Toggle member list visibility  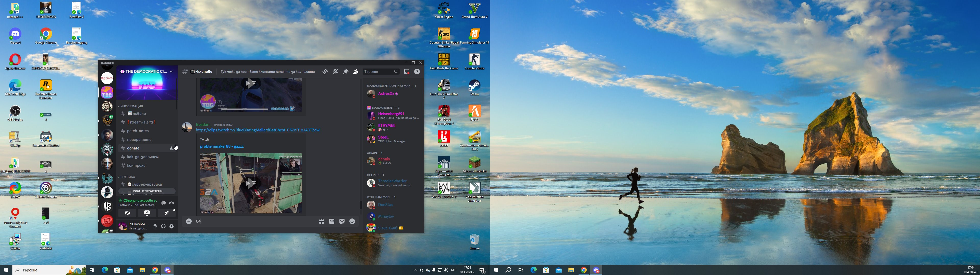point(356,72)
